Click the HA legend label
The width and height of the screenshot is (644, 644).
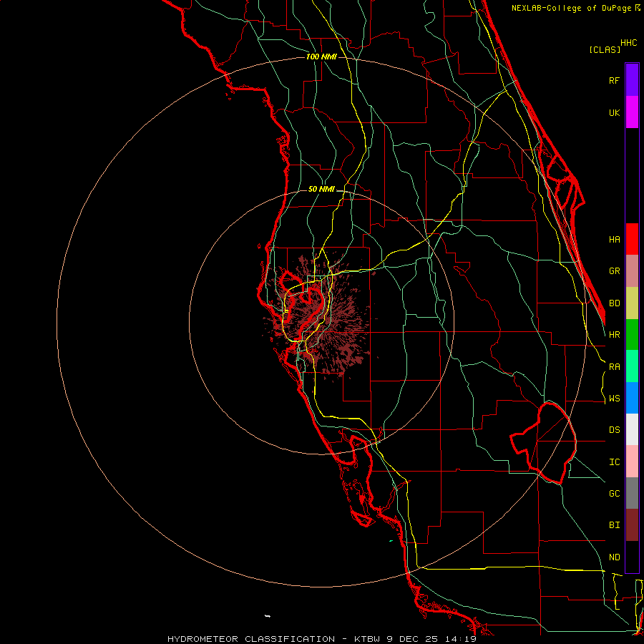click(x=614, y=239)
